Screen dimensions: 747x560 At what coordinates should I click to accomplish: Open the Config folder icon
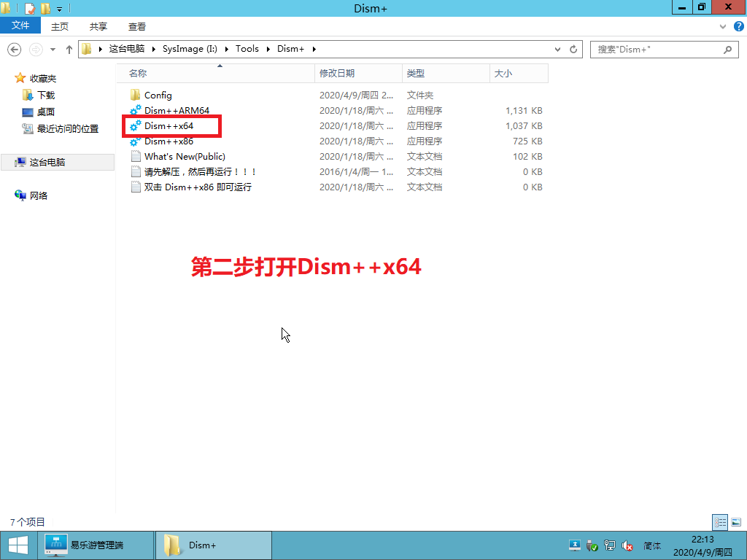pos(135,95)
